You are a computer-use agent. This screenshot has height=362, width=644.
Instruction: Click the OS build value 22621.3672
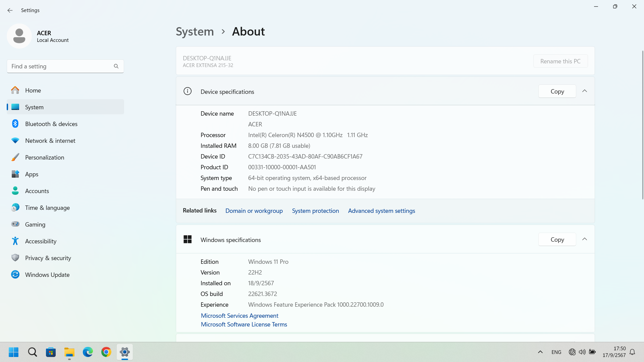(x=263, y=294)
